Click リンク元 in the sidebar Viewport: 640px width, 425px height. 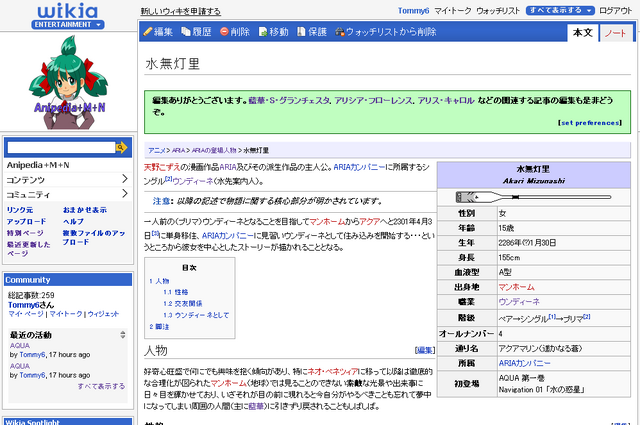click(20, 210)
